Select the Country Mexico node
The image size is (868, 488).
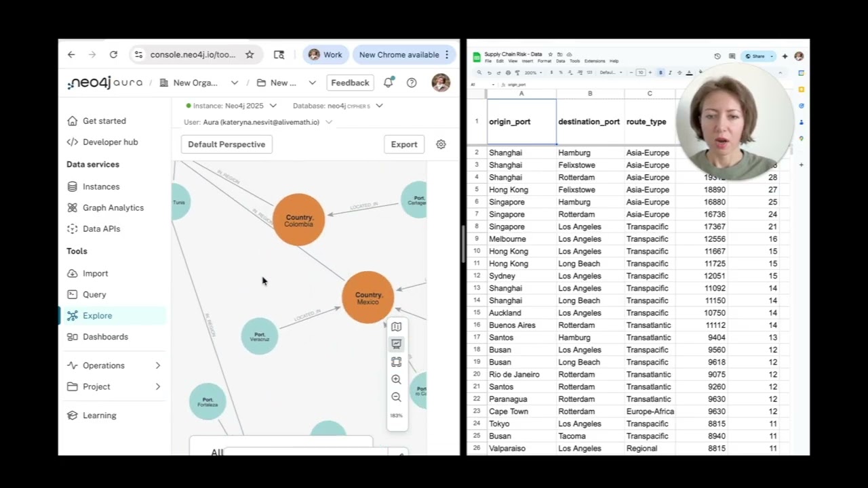pyautogui.click(x=368, y=298)
